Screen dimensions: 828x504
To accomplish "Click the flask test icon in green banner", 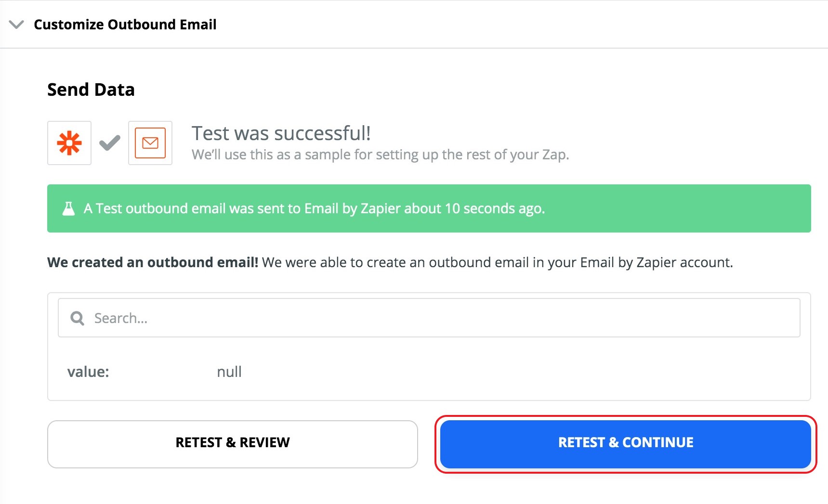I will click(x=69, y=208).
